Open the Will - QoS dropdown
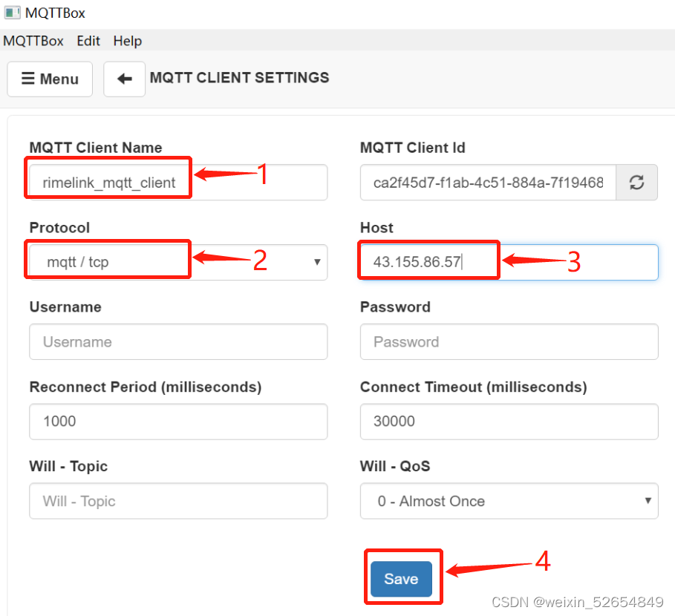675x616 pixels. pos(509,501)
